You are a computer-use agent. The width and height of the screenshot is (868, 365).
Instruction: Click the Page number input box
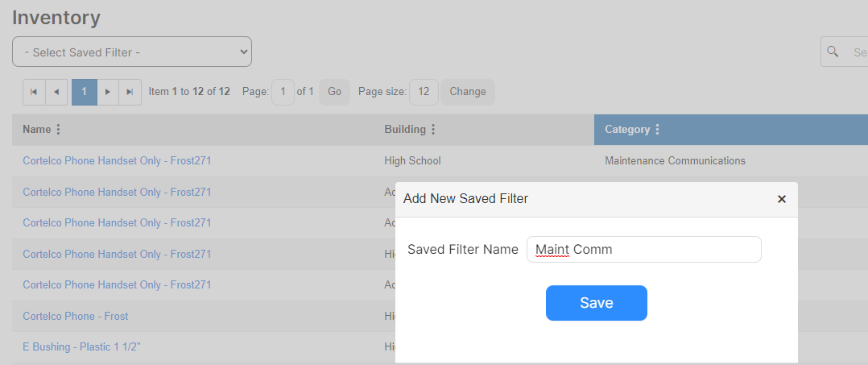click(x=283, y=92)
